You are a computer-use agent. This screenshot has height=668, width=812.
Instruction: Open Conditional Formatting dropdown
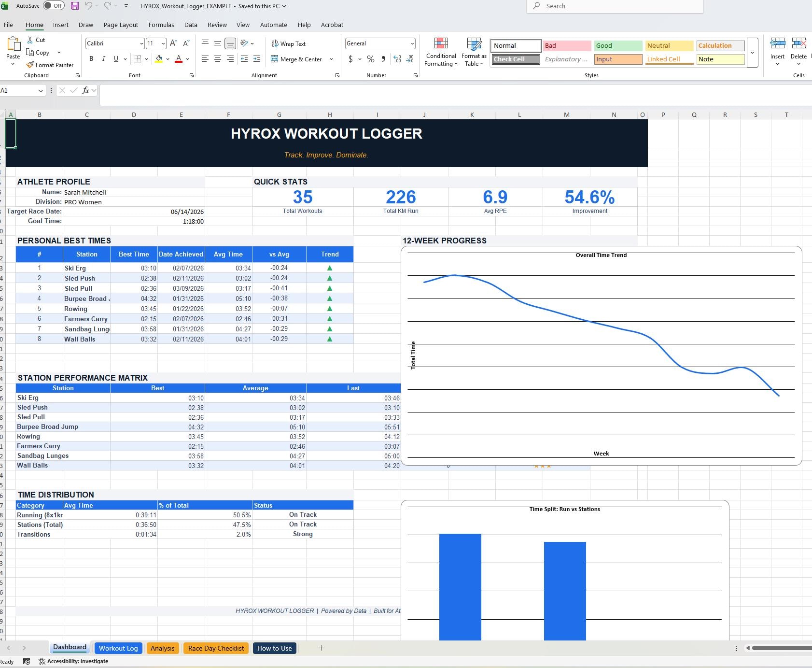441,52
